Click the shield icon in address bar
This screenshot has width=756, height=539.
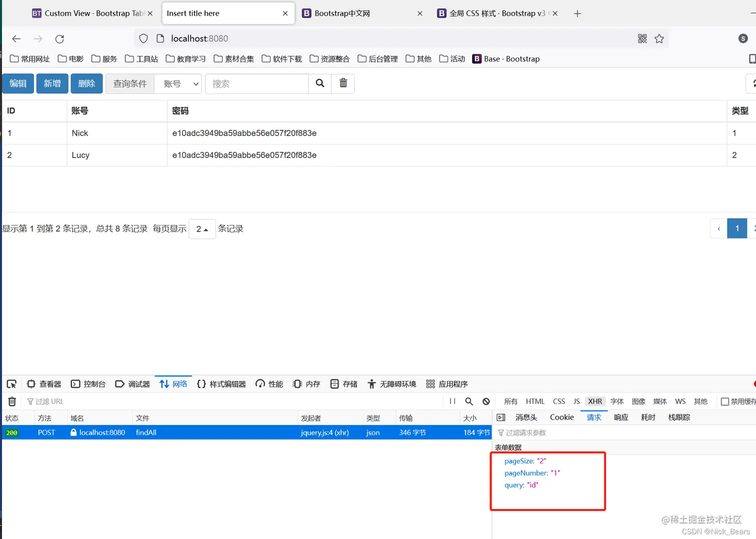click(143, 38)
